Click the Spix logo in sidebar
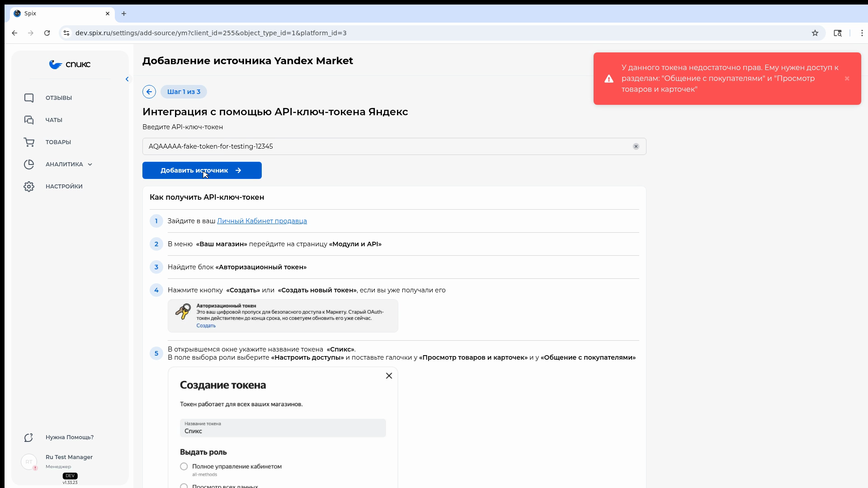Image resolution: width=868 pixels, height=488 pixels. (70, 65)
